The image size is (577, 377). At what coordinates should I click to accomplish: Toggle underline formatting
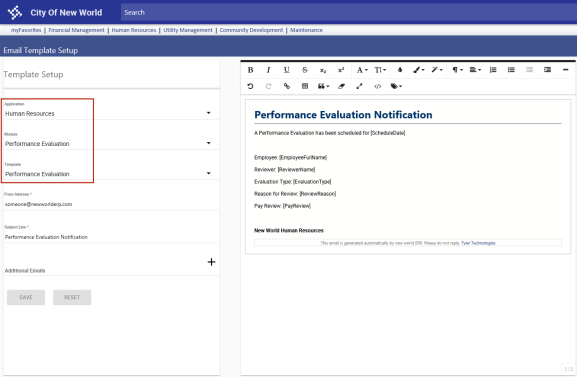point(286,70)
